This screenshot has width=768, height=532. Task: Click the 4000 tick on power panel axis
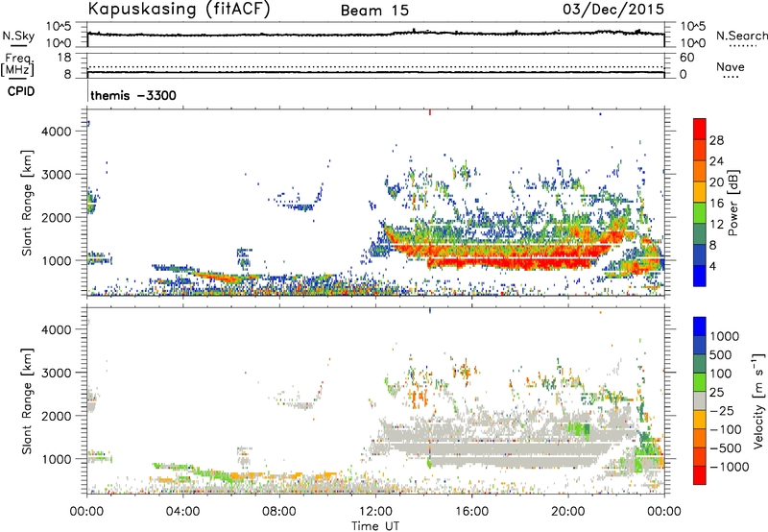tap(56, 132)
